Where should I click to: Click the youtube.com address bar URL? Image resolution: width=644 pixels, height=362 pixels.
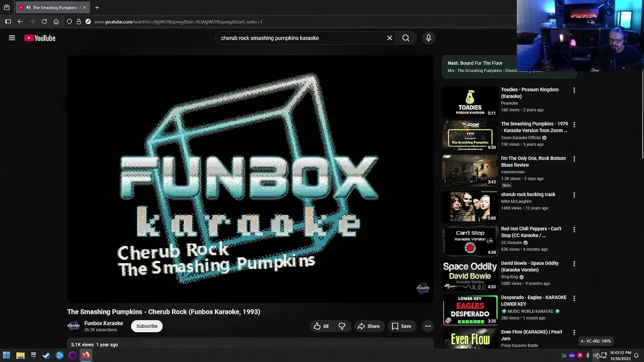coord(178,22)
